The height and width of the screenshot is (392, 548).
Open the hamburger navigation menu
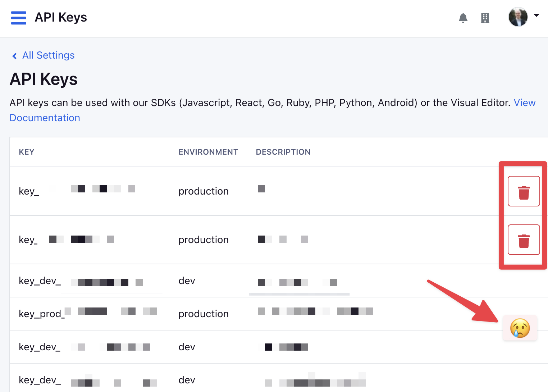19,18
